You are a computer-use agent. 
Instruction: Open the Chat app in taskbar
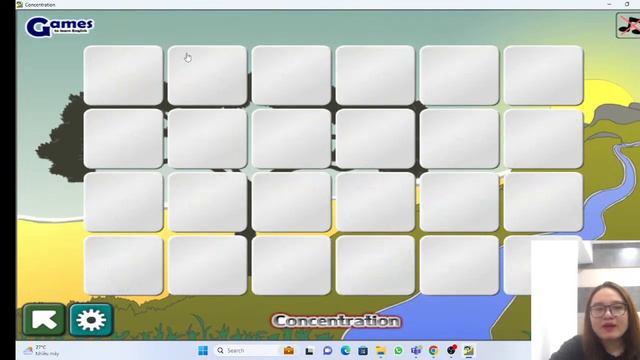[327, 351]
